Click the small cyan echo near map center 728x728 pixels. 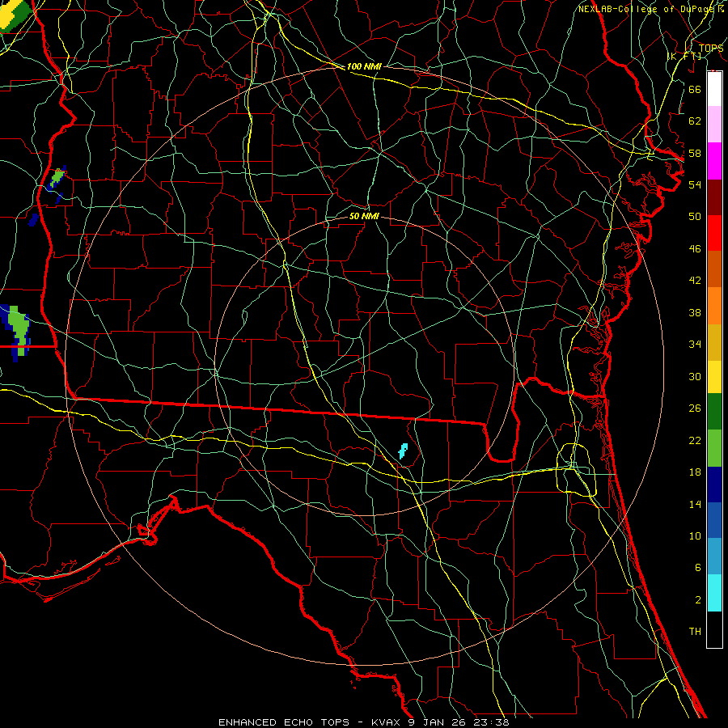click(403, 451)
